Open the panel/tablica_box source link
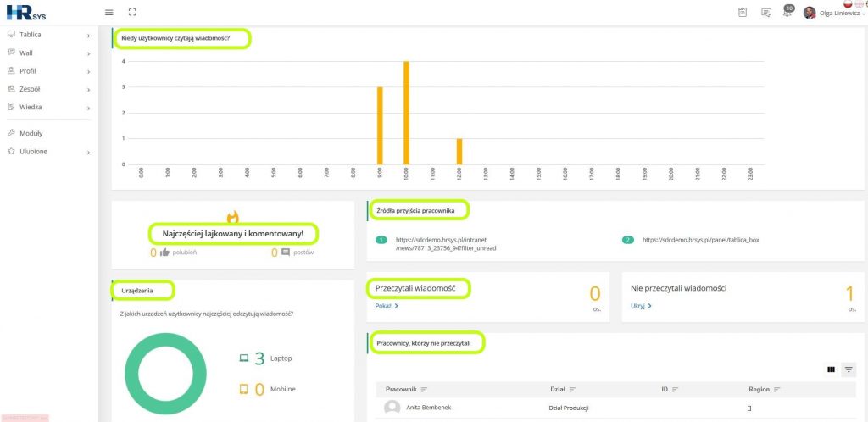Screen dimensions: 868x422 (x=700, y=240)
